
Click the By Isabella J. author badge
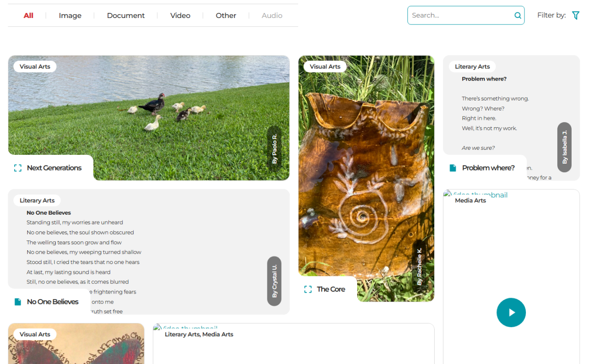tap(564, 147)
